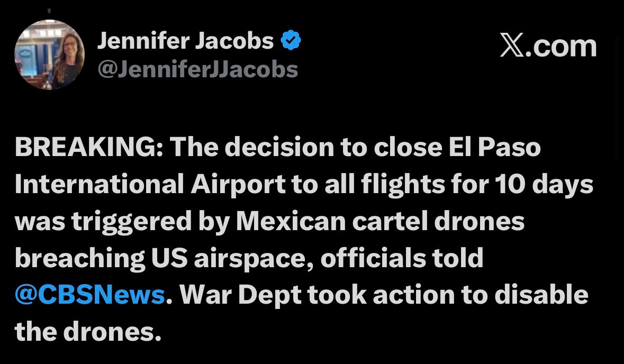
Task: Click the "10 days" text
Action: (544, 184)
